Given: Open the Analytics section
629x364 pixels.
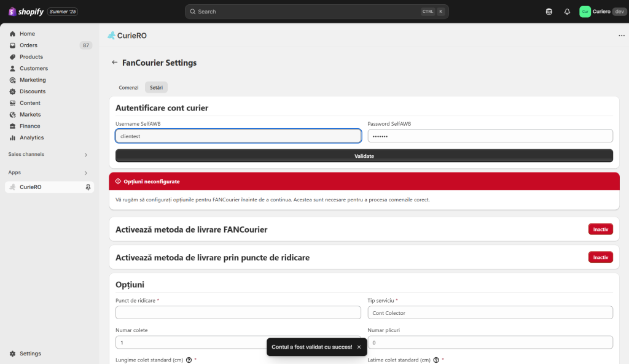Looking at the screenshot, I should 32,138.
